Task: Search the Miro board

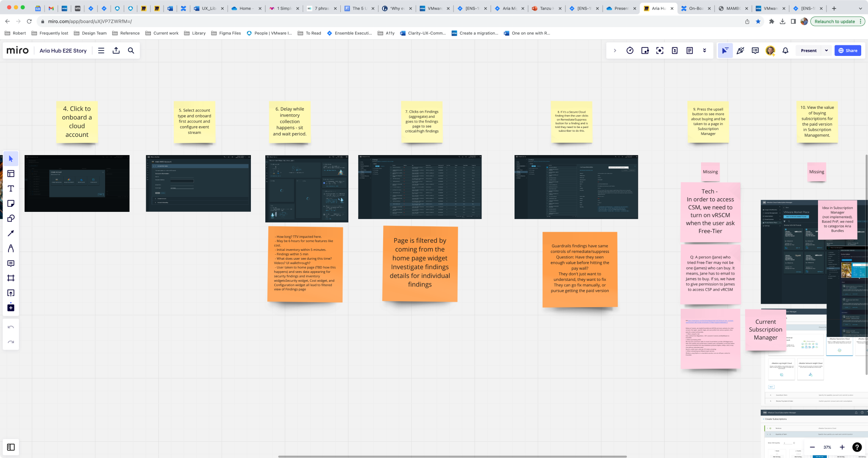Action: (x=131, y=50)
